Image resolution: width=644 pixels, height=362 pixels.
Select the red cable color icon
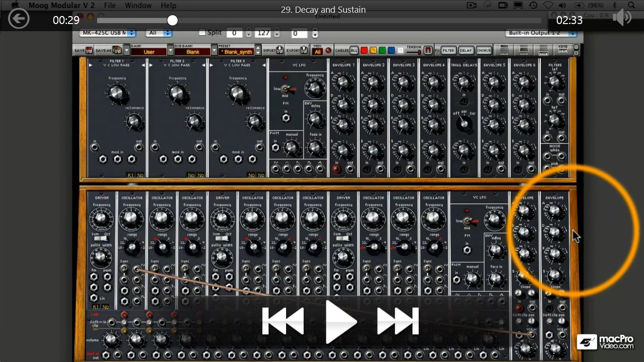(363, 49)
